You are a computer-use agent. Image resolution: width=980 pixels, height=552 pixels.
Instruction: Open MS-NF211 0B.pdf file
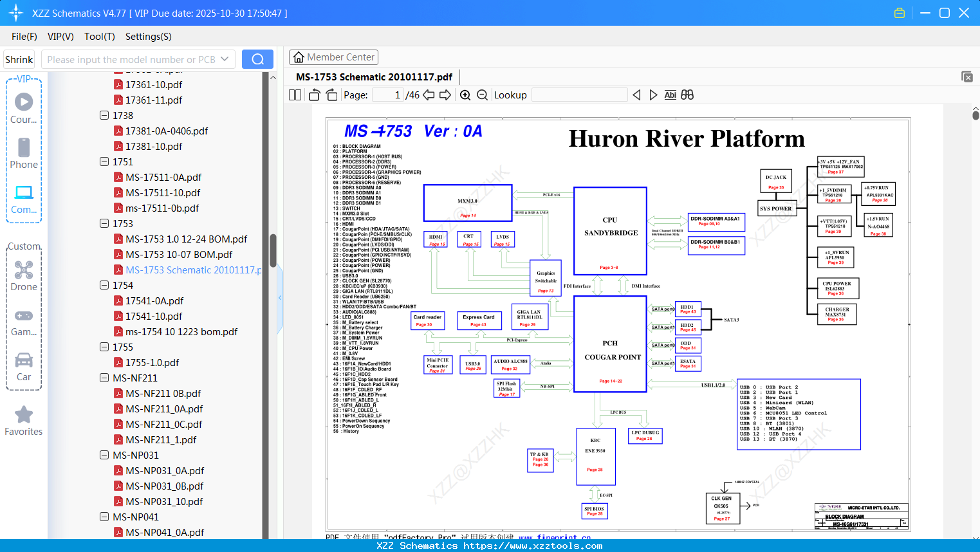pyautogui.click(x=163, y=394)
